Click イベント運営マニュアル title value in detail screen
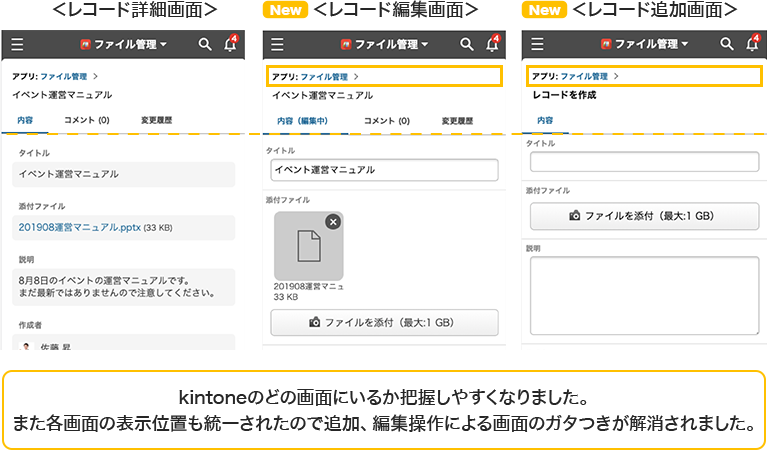Viewport: 767px width, 450px height. [x=124, y=174]
